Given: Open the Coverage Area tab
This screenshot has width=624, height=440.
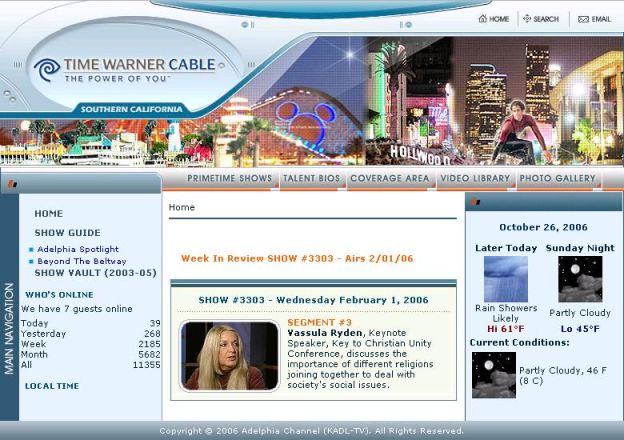Looking at the screenshot, I should point(389,179).
